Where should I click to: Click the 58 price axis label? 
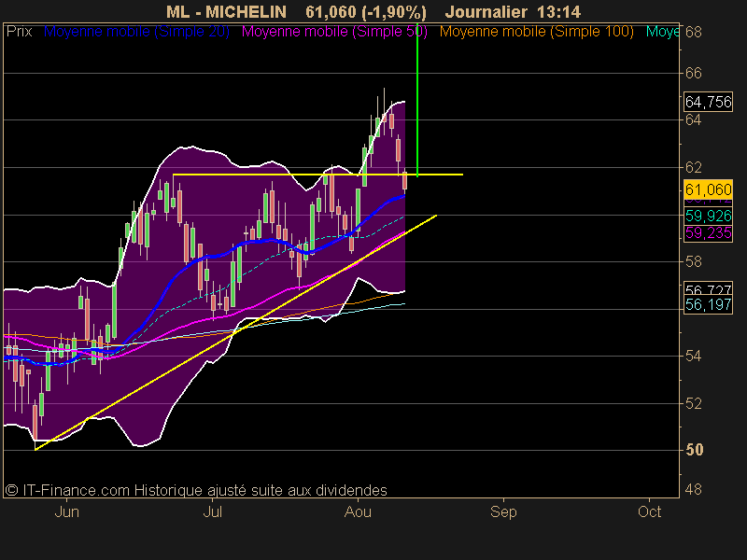pos(694,261)
